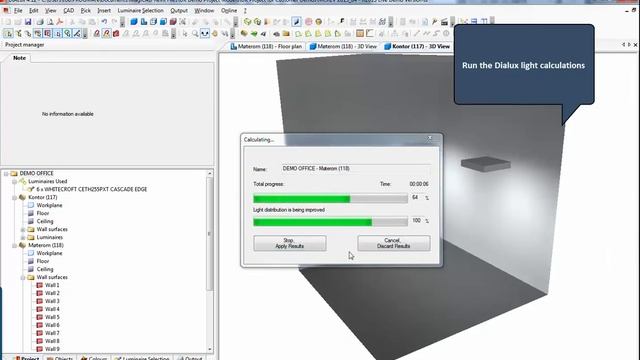The image size is (640, 360).
Task: Click the Total progress bar at 64%
Action: 330,199
